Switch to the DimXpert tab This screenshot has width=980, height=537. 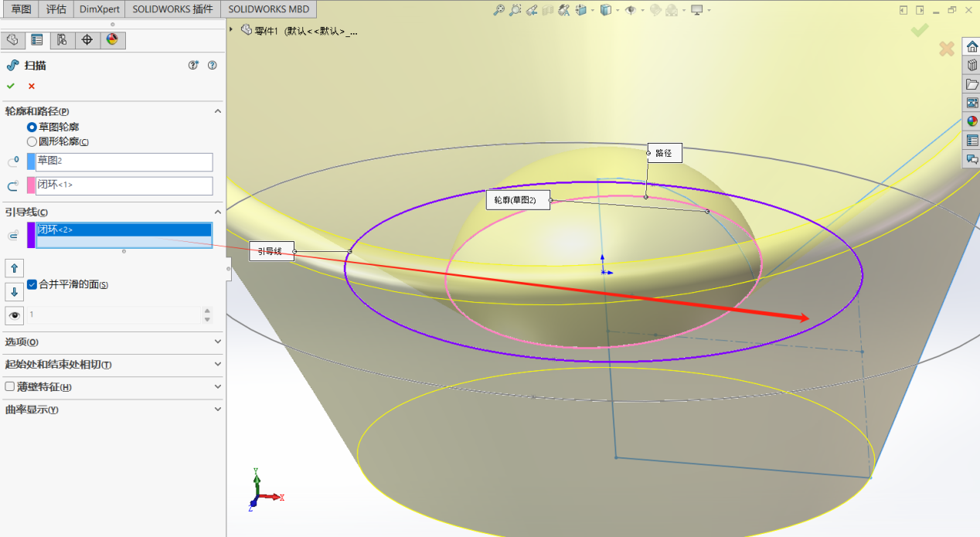(99, 9)
